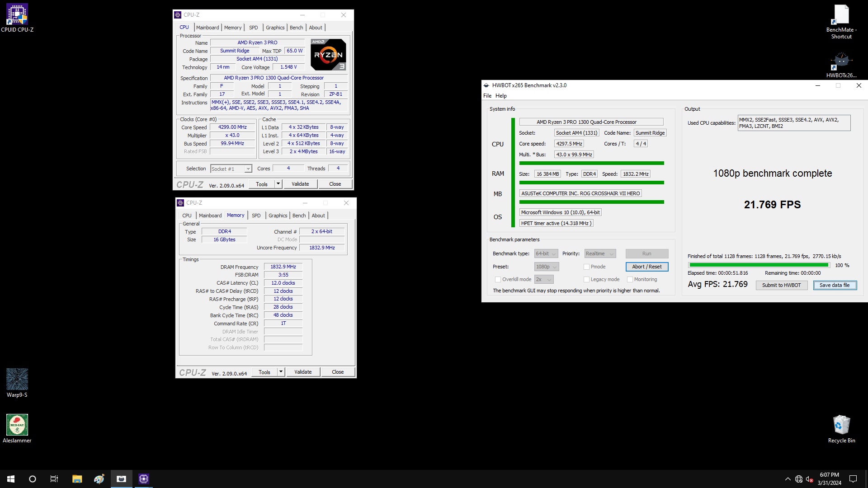Switch to SPD tab in top CPU-Z window

(254, 28)
